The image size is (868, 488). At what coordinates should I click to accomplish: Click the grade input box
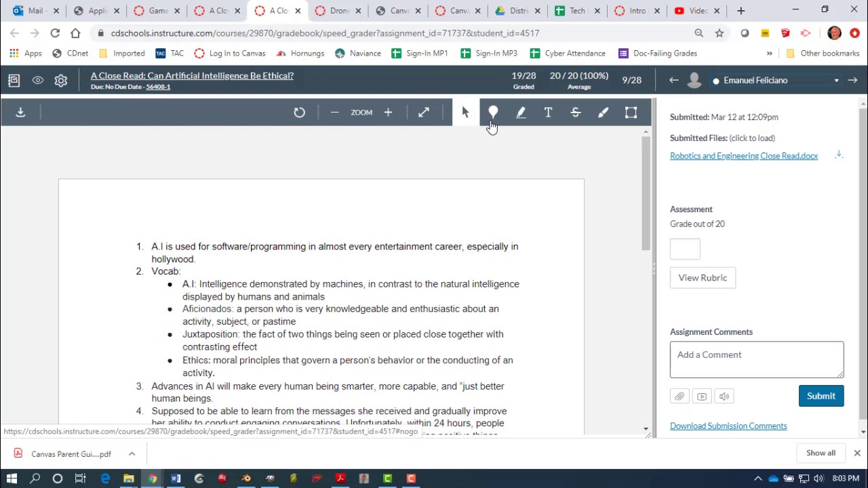click(x=685, y=249)
